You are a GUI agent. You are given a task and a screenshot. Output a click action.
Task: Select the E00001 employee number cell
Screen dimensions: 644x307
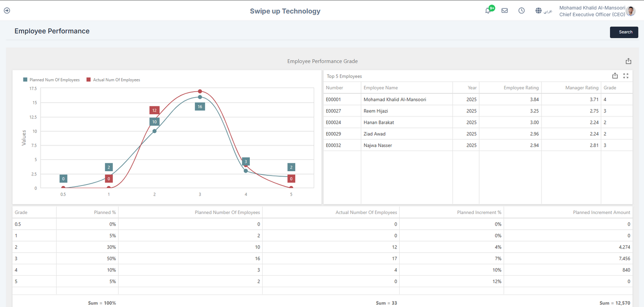tap(333, 99)
